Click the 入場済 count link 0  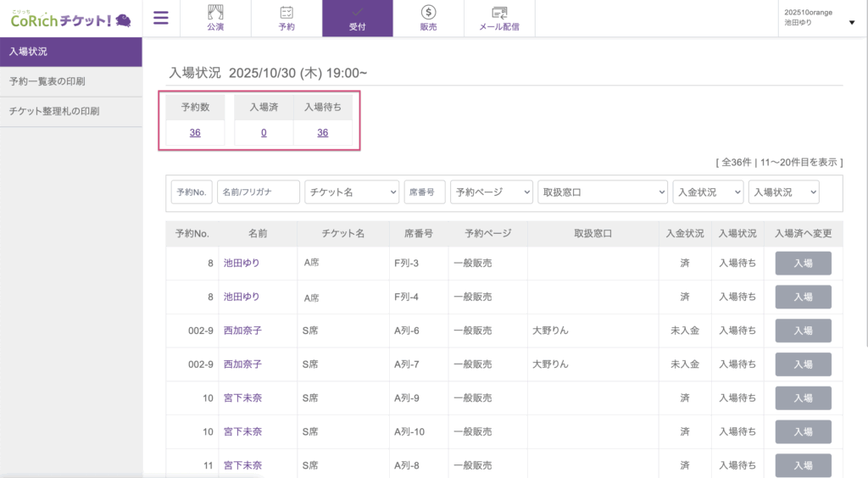point(264,132)
